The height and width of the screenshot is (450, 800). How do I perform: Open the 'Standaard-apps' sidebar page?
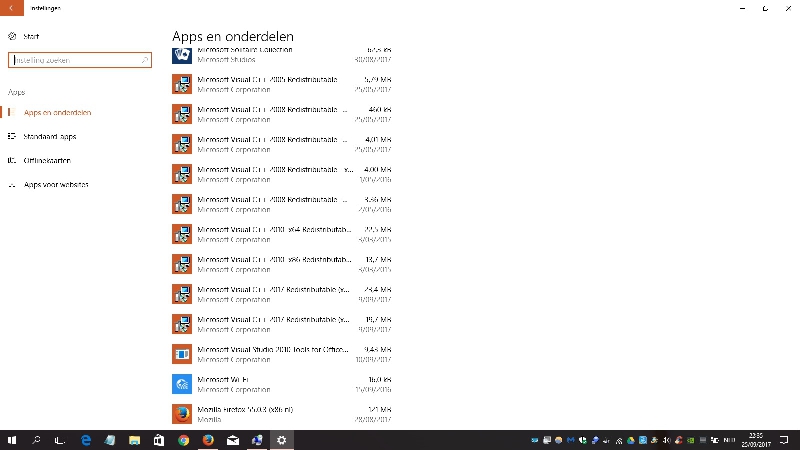pyautogui.click(x=49, y=136)
